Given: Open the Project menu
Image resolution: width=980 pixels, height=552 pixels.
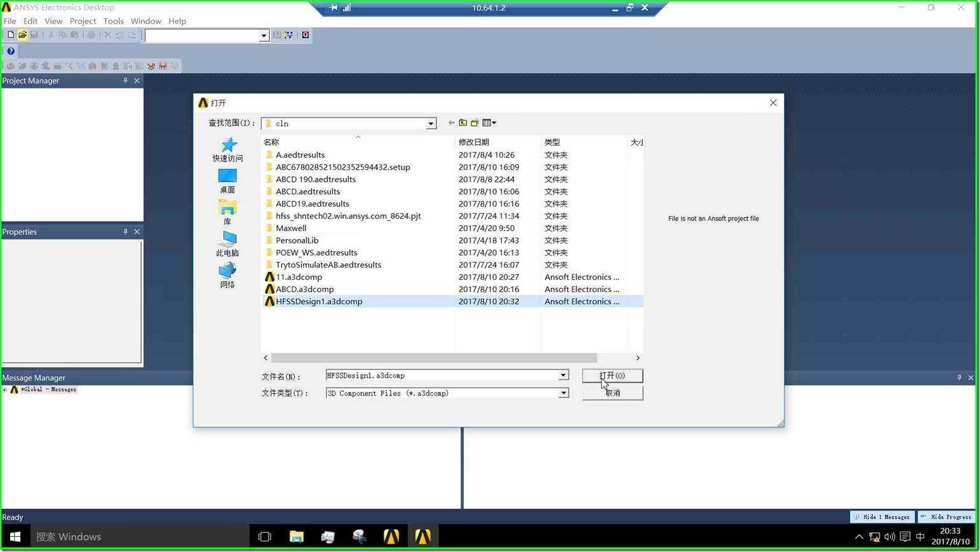Looking at the screenshot, I should (83, 21).
